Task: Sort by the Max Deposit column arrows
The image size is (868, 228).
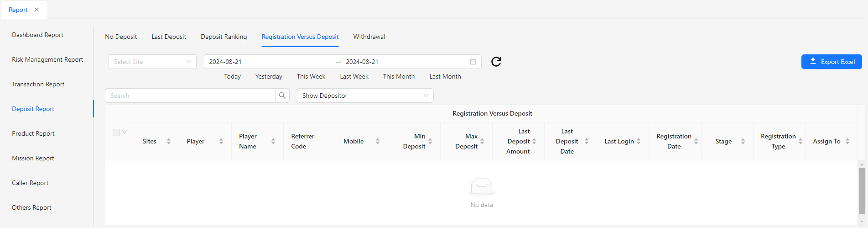Action: [x=482, y=141]
